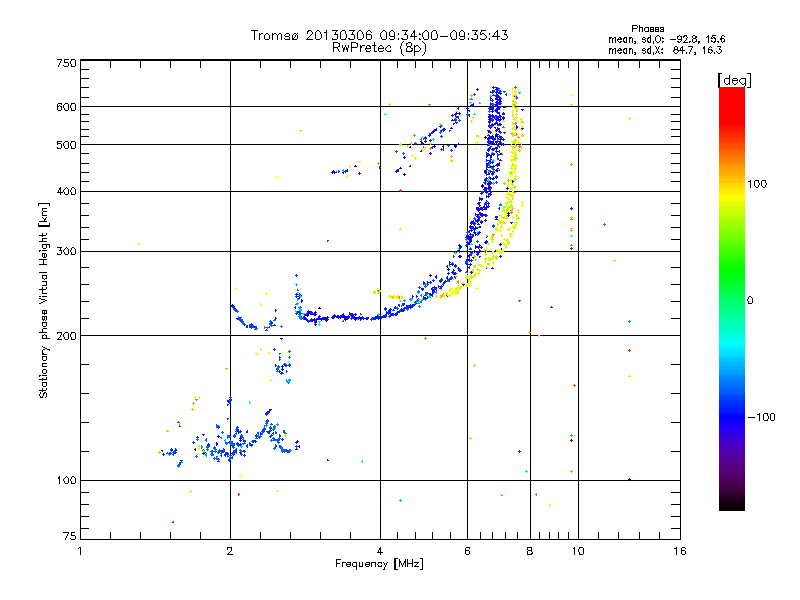Click the colorbar tick label '100'
This screenshot has height=600, width=800.
pos(757,184)
